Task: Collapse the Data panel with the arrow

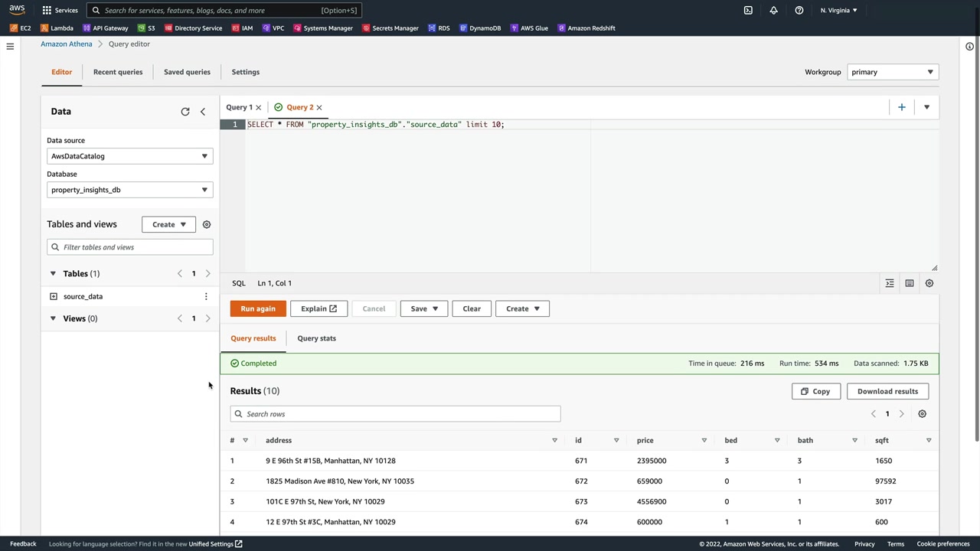Action: (203, 112)
